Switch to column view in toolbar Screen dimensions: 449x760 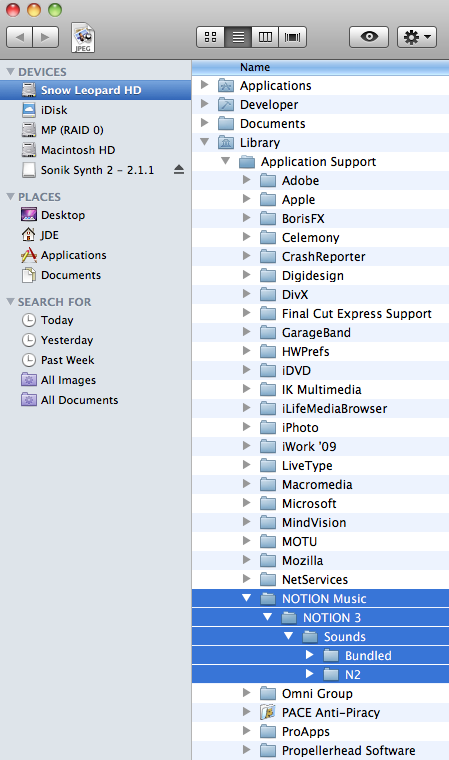265,37
